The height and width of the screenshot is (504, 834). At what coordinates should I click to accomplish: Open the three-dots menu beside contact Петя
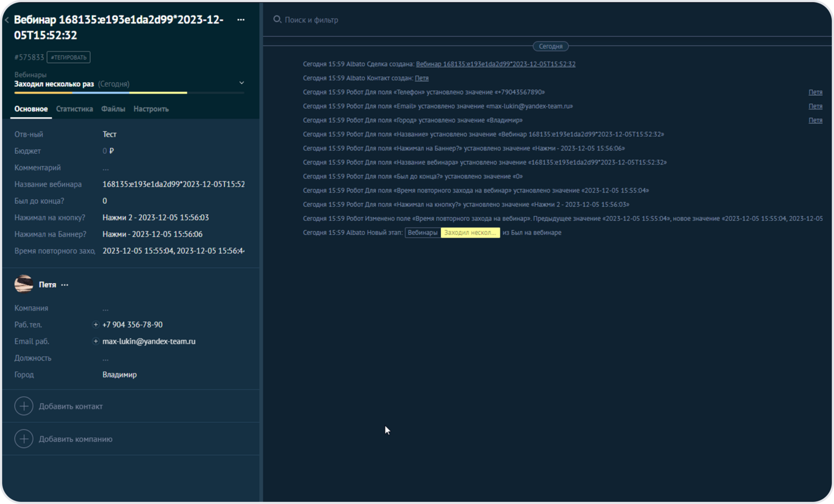pyautogui.click(x=65, y=285)
